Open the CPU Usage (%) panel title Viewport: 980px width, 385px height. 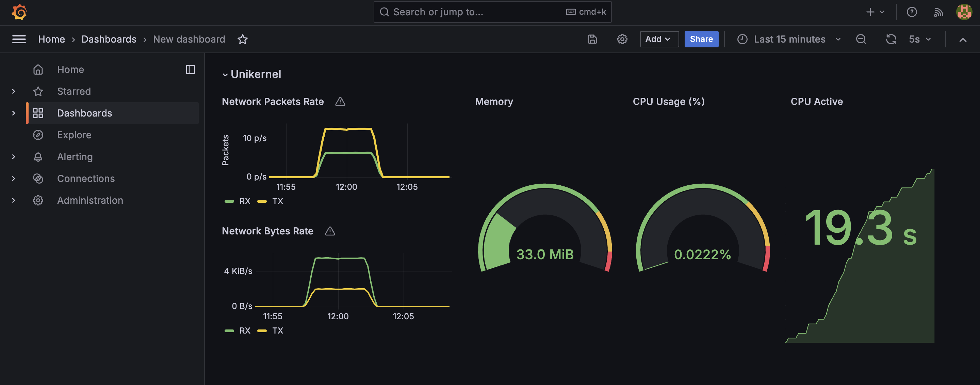pos(668,102)
